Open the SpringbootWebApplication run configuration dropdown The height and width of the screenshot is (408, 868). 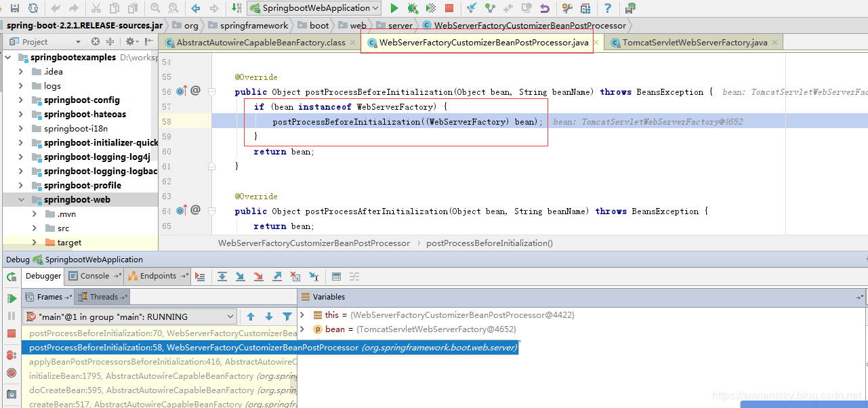click(x=314, y=8)
